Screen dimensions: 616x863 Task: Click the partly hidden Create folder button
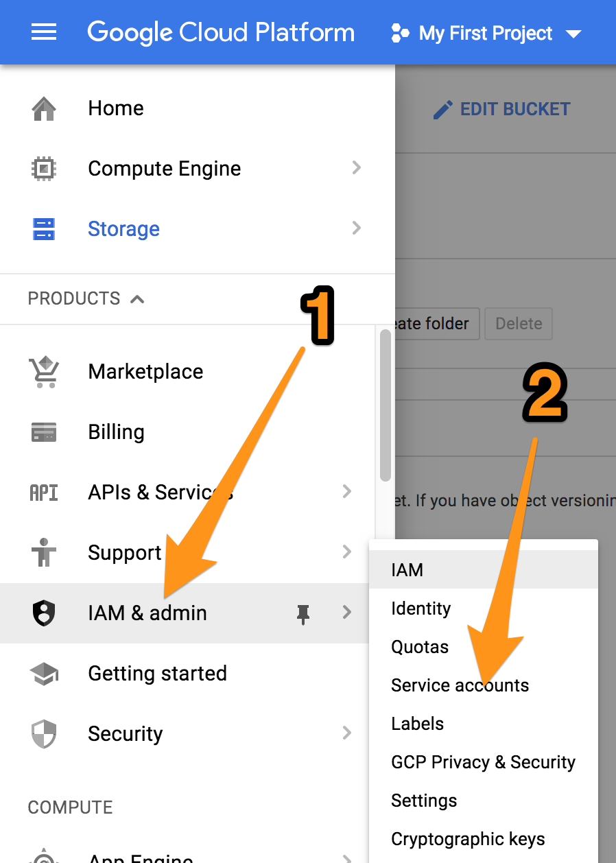437,324
